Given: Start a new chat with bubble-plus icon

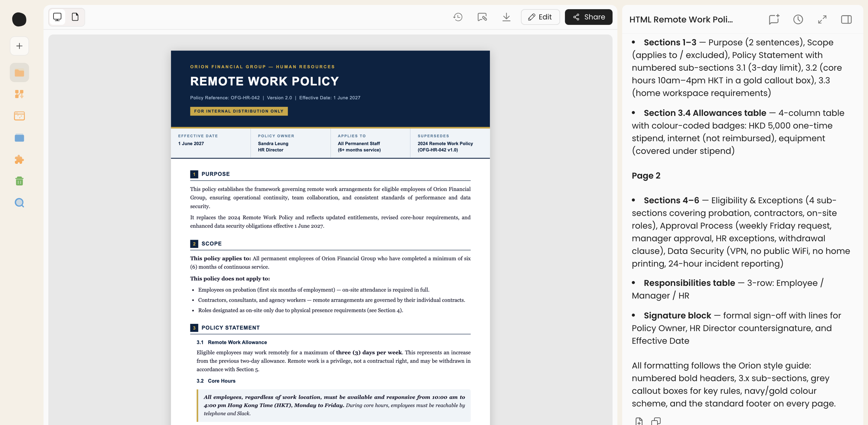Looking at the screenshot, I should point(774,19).
